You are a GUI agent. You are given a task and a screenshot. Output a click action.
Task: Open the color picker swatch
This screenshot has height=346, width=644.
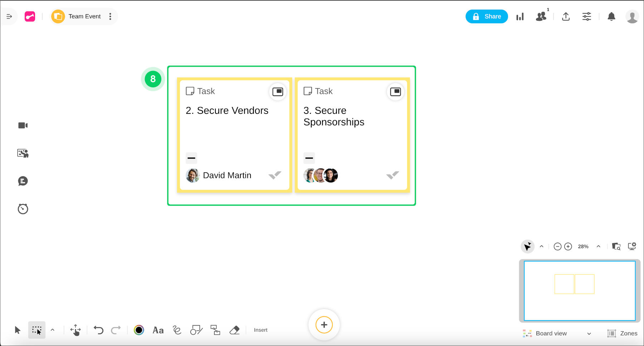tap(139, 330)
